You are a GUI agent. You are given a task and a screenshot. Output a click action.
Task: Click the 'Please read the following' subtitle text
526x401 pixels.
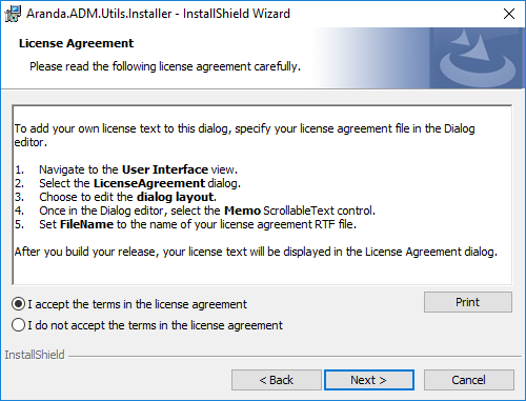click(x=165, y=66)
